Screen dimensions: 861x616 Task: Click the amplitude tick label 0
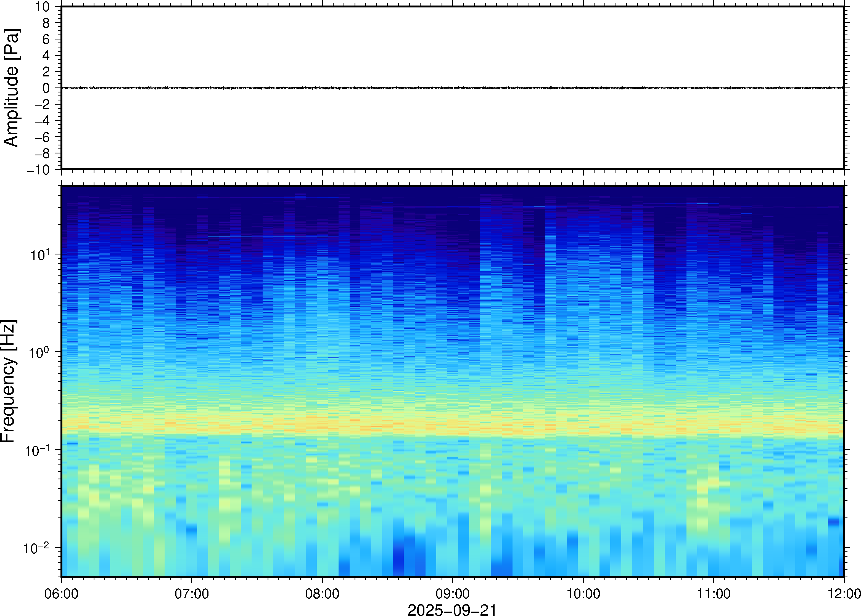[46, 88]
